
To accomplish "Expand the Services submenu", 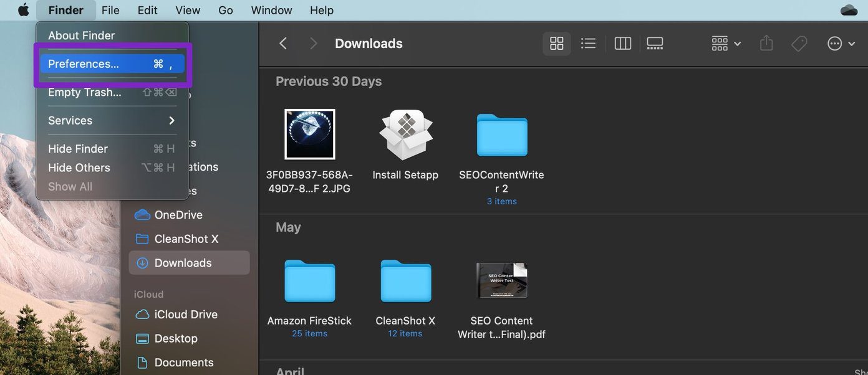I will (112, 120).
